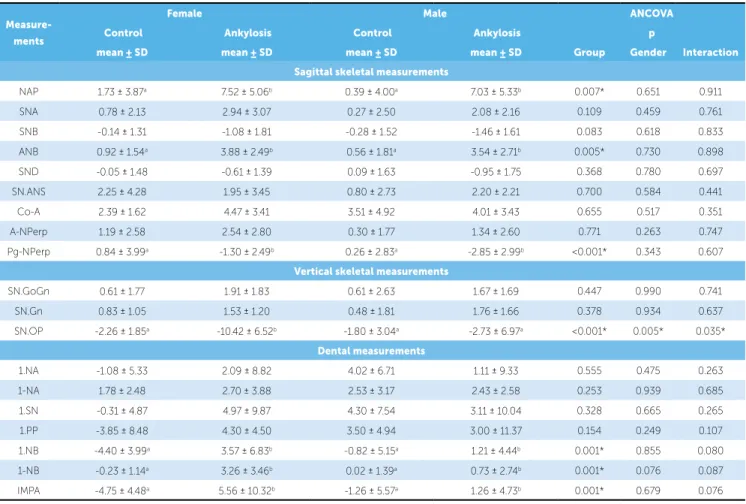This screenshot has width=746, height=504.
Task: Click the Male column group header
Action: click(x=435, y=13)
